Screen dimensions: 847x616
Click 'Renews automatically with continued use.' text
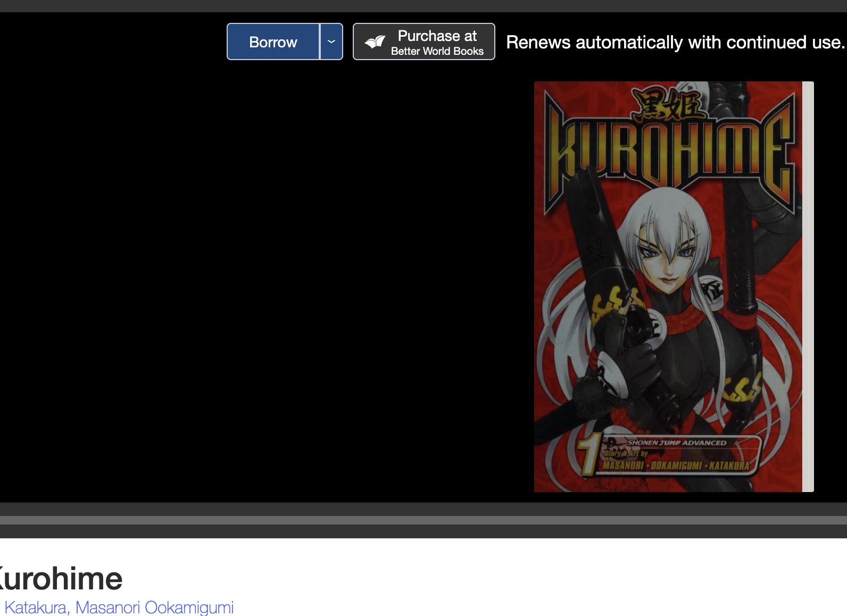(x=676, y=42)
